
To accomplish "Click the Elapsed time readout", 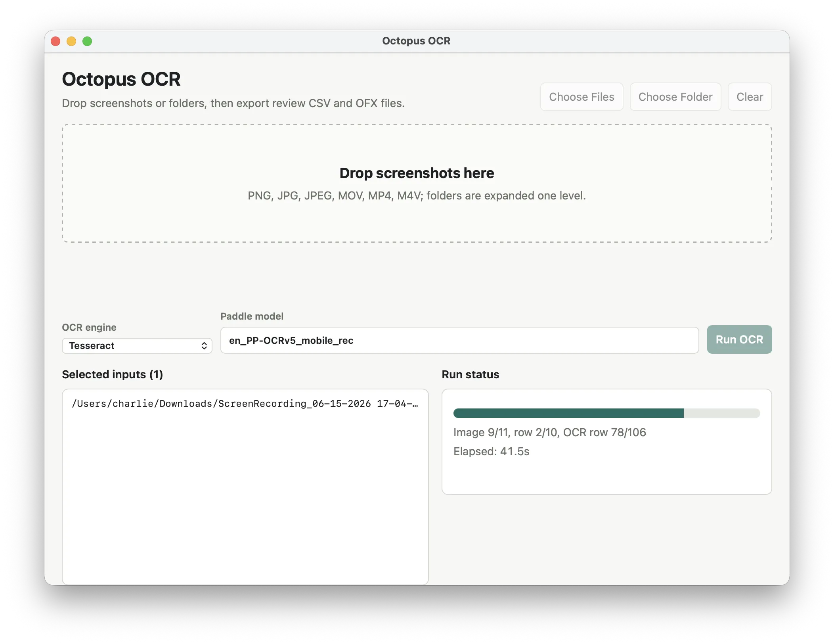I will 491,451.
